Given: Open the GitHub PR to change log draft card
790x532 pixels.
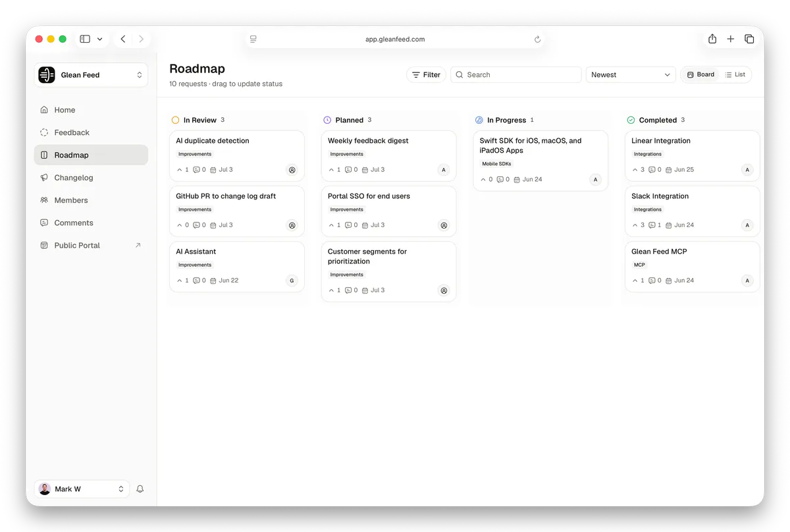Looking at the screenshot, I should click(237, 211).
